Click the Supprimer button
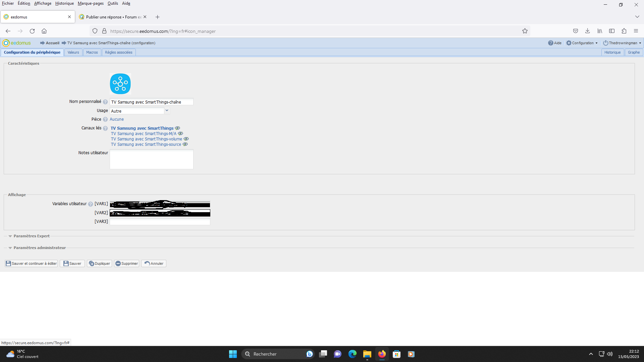The width and height of the screenshot is (644, 362). click(126, 263)
